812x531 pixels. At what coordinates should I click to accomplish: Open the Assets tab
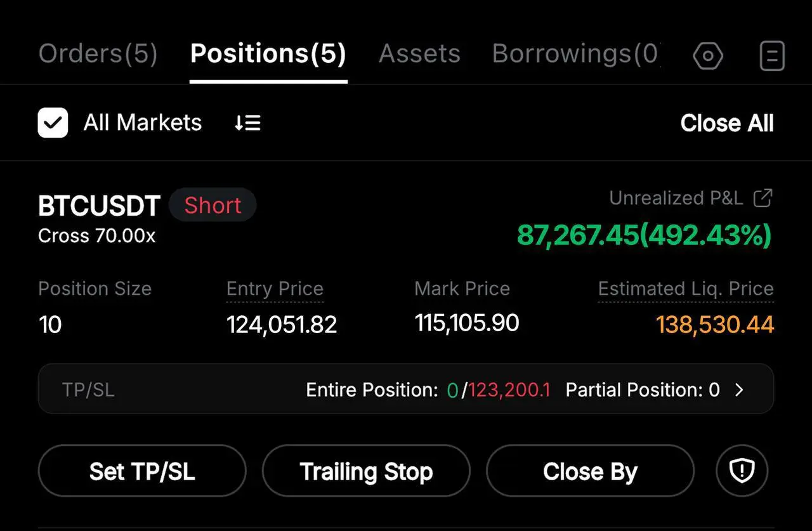pyautogui.click(x=419, y=54)
